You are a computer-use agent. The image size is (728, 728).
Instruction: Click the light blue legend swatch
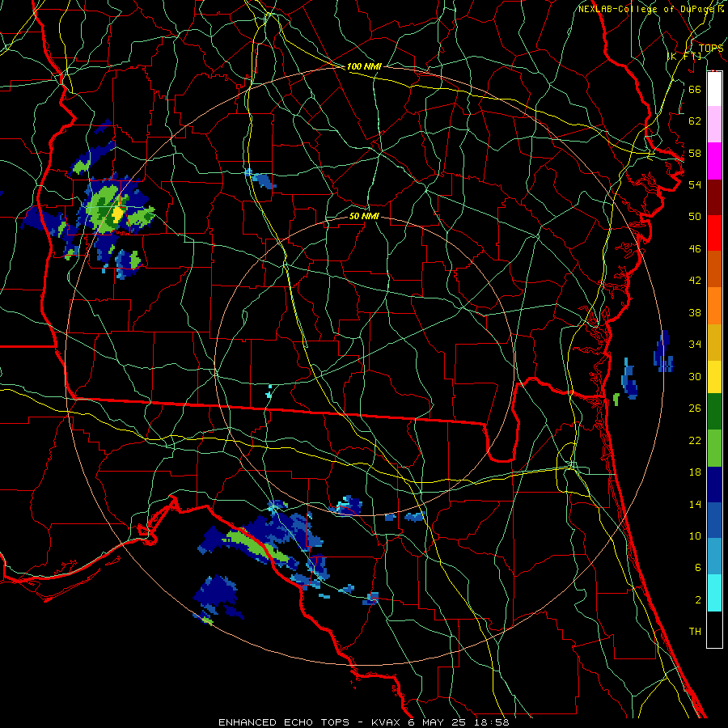click(x=714, y=557)
